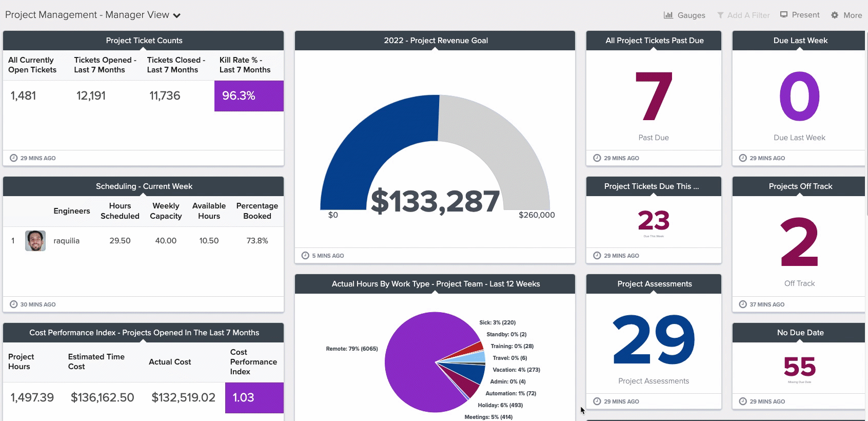
Task: Select the Project Ticket Counts header
Action: (144, 41)
